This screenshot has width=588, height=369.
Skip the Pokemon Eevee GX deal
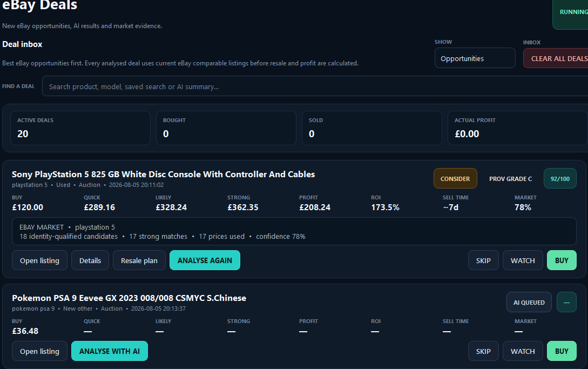point(483,351)
